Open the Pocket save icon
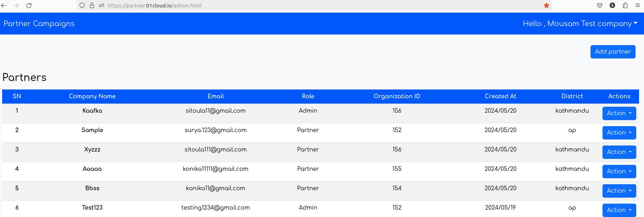This screenshot has height=217, width=644. tap(600, 5)
